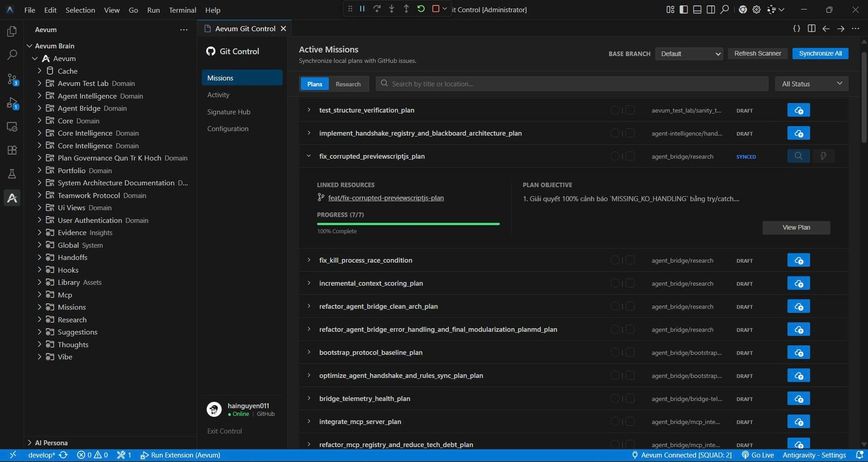Open the Extensions view icon
The image size is (868, 462).
pos(12,150)
